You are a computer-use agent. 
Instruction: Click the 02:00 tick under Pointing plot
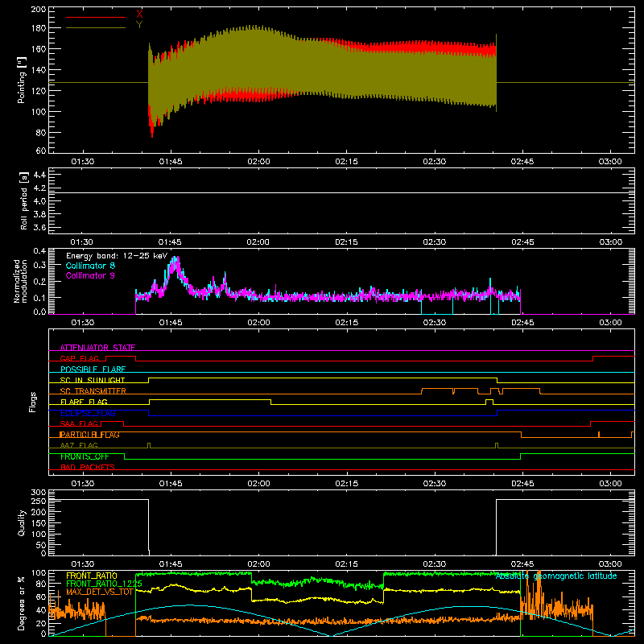(258, 162)
